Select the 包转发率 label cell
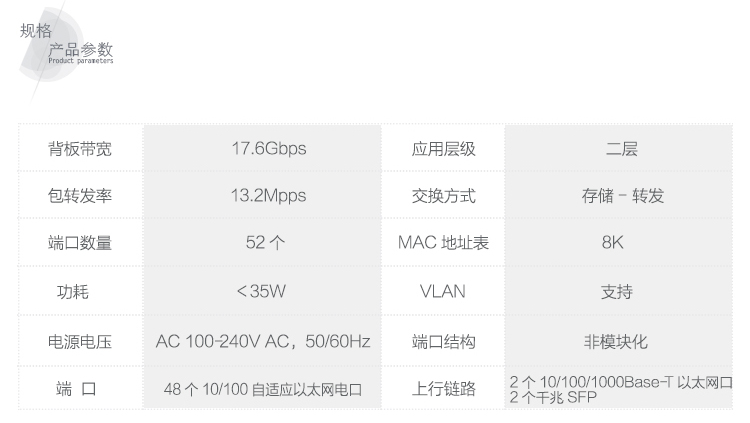This screenshot has height=423, width=750. pos(80,196)
